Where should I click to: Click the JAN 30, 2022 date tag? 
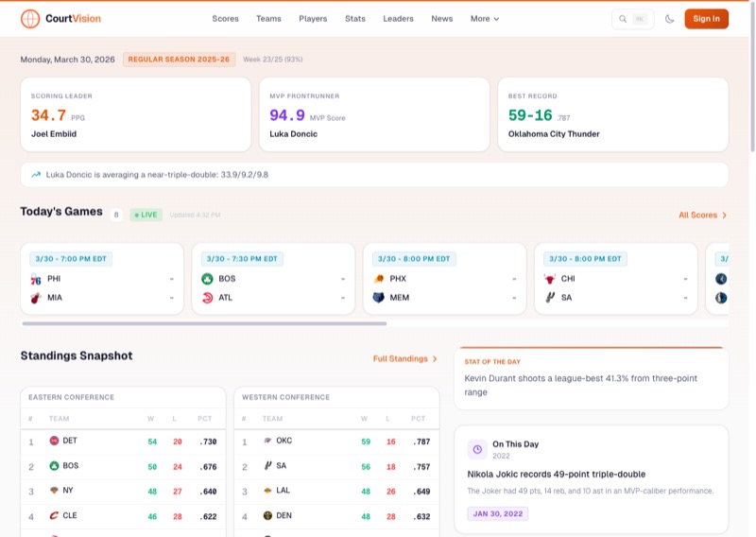point(498,514)
